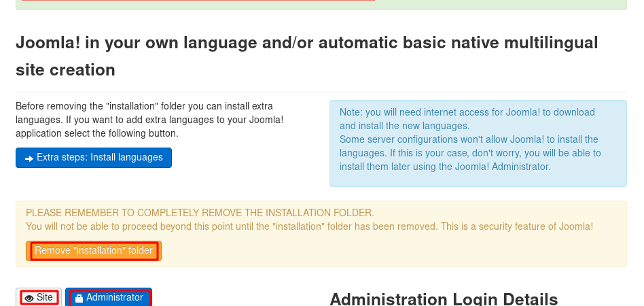Click Extra steps: Install languages button

click(x=94, y=158)
